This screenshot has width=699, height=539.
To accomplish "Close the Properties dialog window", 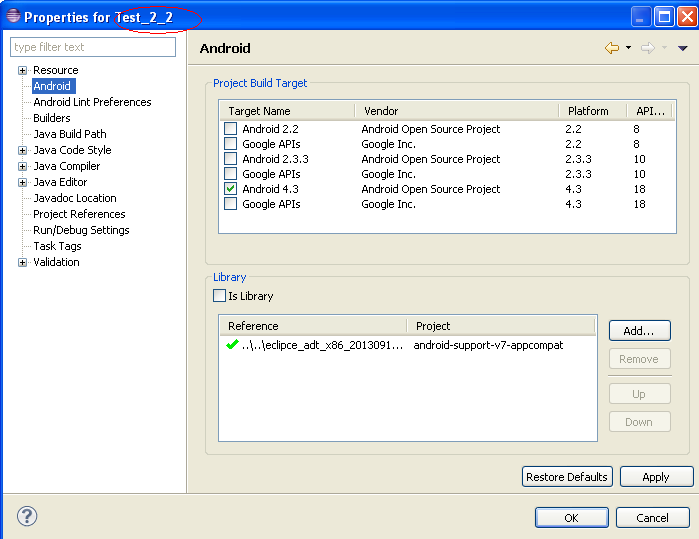I will pyautogui.click(x=687, y=17).
